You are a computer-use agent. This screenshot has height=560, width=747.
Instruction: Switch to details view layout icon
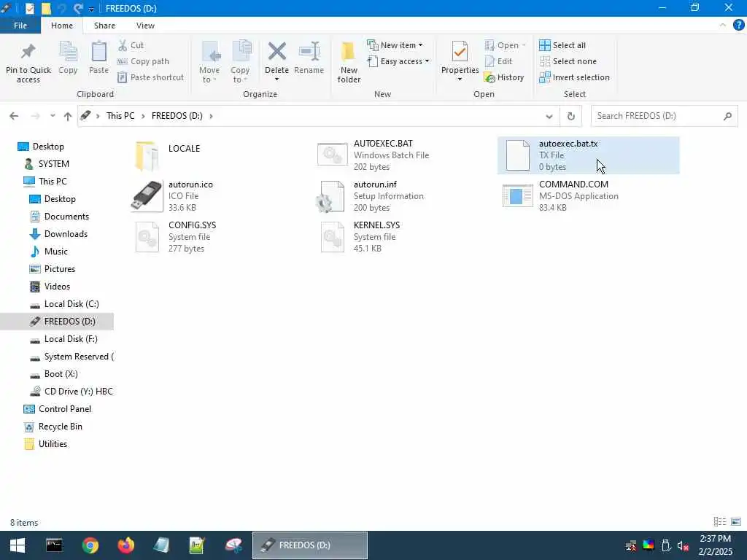(720, 522)
